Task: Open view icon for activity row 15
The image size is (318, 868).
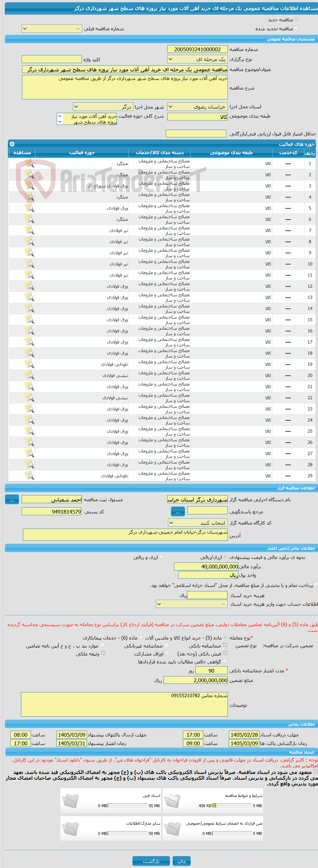Action: [x=29, y=319]
